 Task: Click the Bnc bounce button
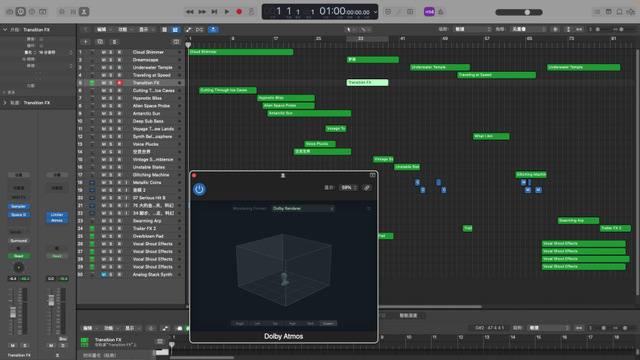pyautogui.click(x=63, y=339)
